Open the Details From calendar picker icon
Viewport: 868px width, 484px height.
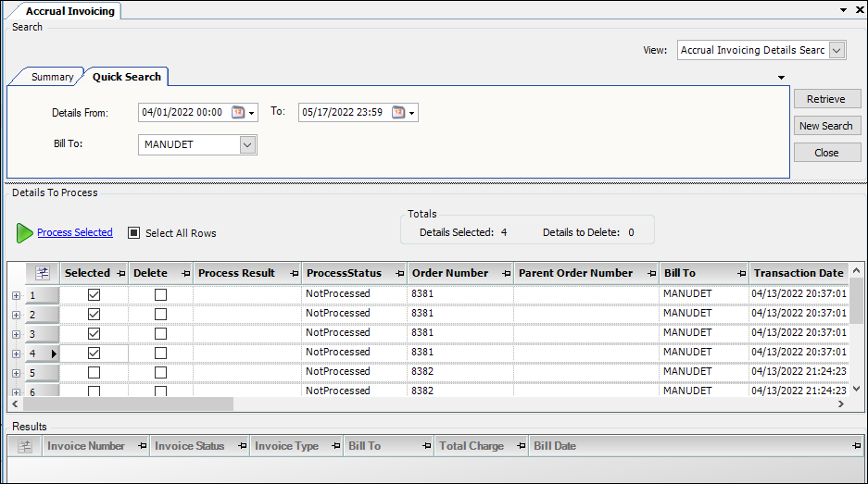pyautogui.click(x=238, y=112)
